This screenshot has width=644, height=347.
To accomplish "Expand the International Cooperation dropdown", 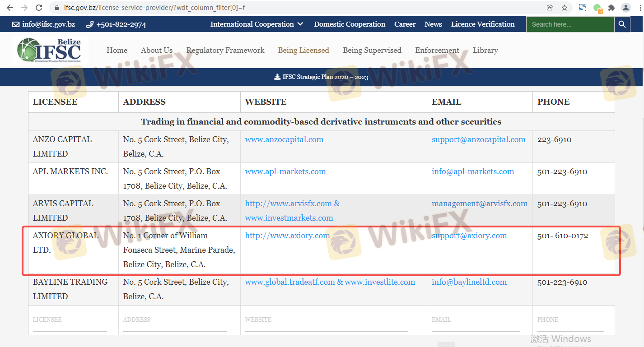I will point(257,24).
